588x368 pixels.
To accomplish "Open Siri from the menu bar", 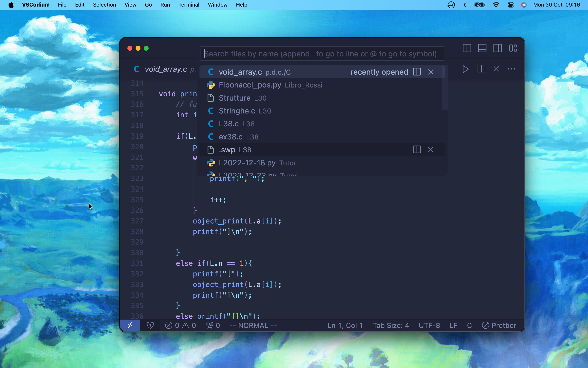I will click(x=524, y=5).
